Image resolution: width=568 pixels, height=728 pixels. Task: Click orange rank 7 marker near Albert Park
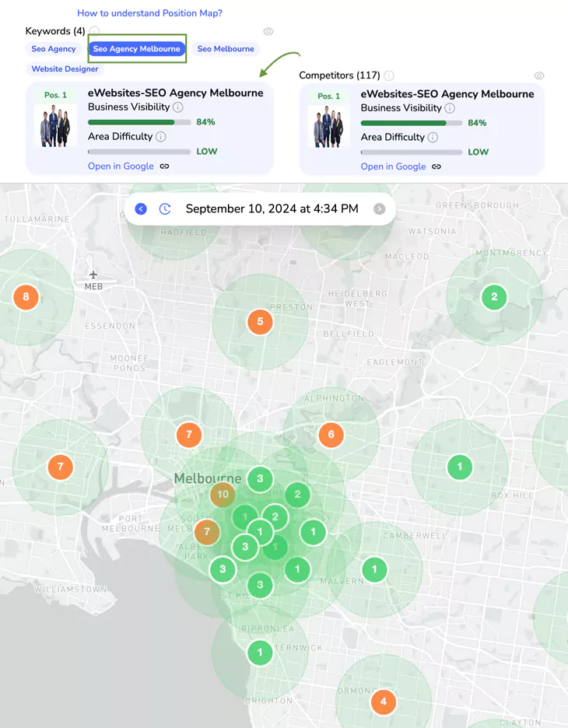[207, 532]
